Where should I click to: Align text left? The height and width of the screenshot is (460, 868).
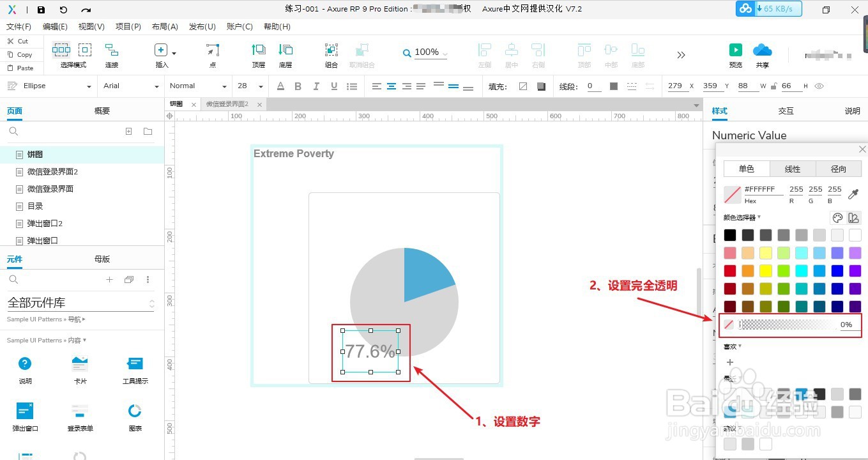coord(377,86)
